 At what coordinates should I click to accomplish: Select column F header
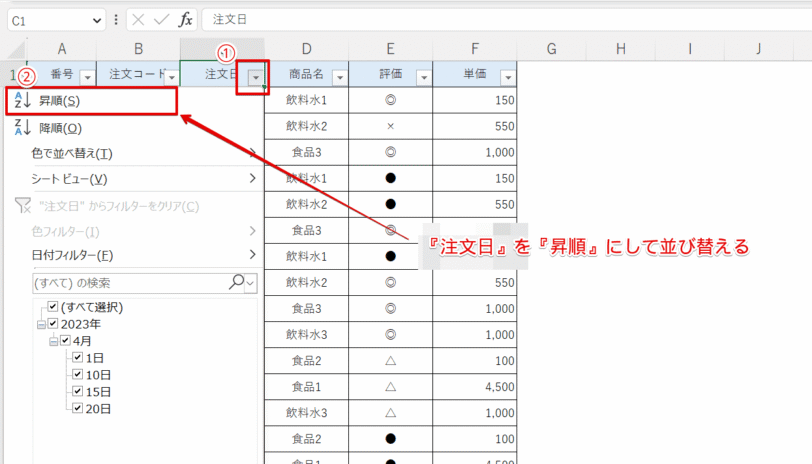tap(475, 49)
